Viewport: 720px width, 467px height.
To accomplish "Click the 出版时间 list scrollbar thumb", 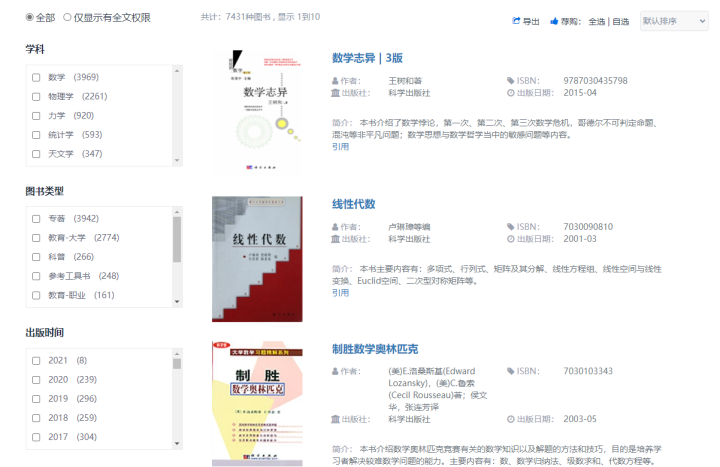I will pyautogui.click(x=177, y=364).
